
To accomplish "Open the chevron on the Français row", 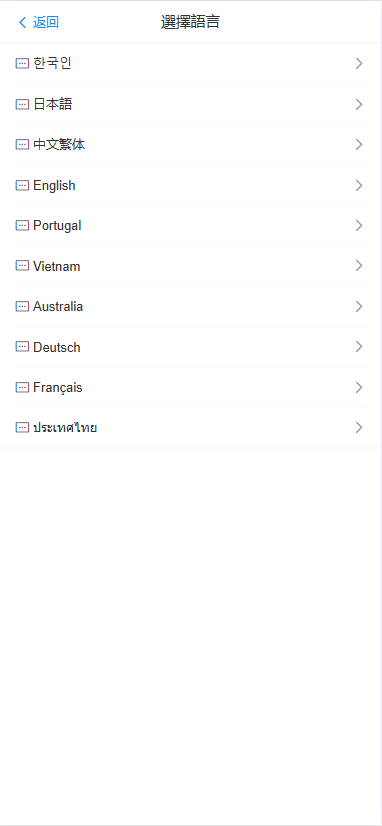I will 359,387.
